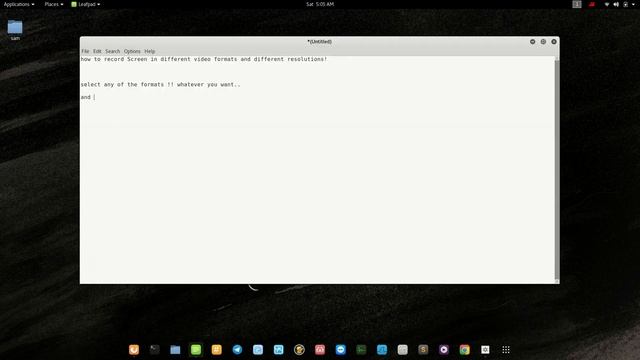Click the word "resolutions!" in first line

click(x=307, y=59)
